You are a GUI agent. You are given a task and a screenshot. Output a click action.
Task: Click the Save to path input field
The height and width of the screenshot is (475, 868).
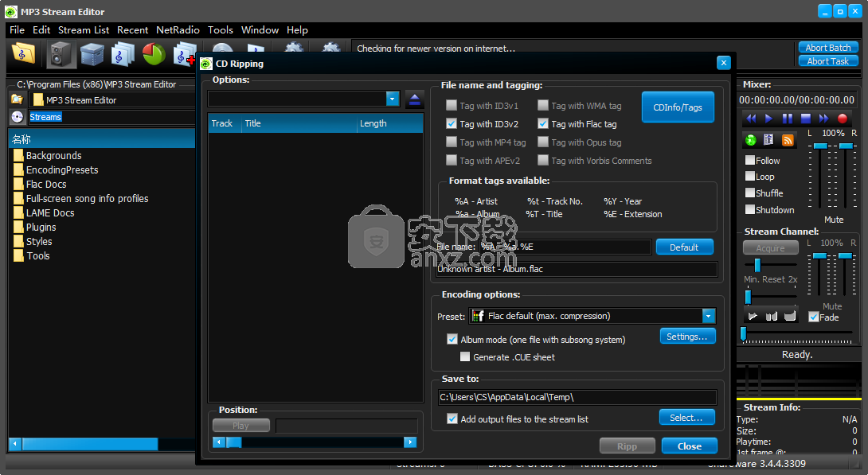pyautogui.click(x=577, y=397)
